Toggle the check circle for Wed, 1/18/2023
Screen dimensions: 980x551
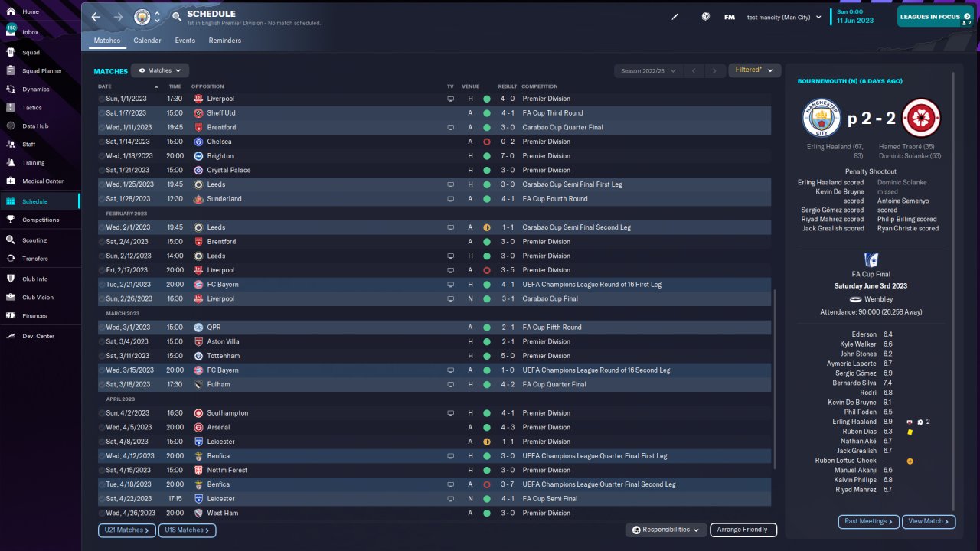(x=102, y=156)
